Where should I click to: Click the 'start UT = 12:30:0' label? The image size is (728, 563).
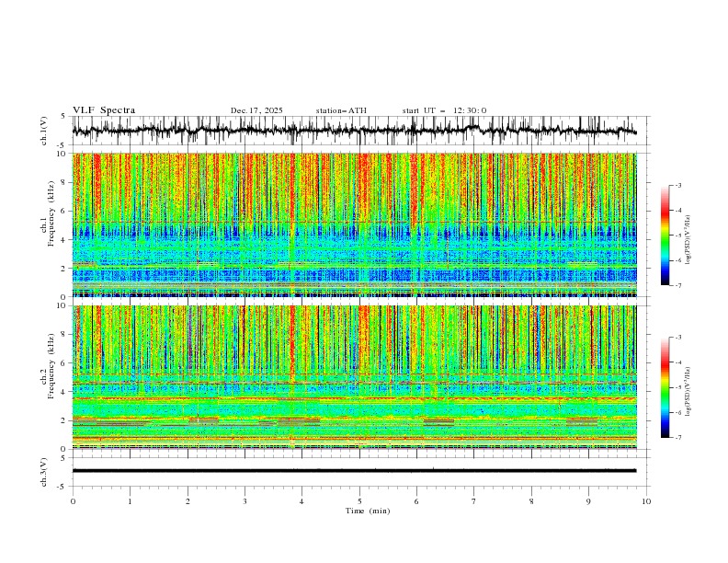point(444,110)
